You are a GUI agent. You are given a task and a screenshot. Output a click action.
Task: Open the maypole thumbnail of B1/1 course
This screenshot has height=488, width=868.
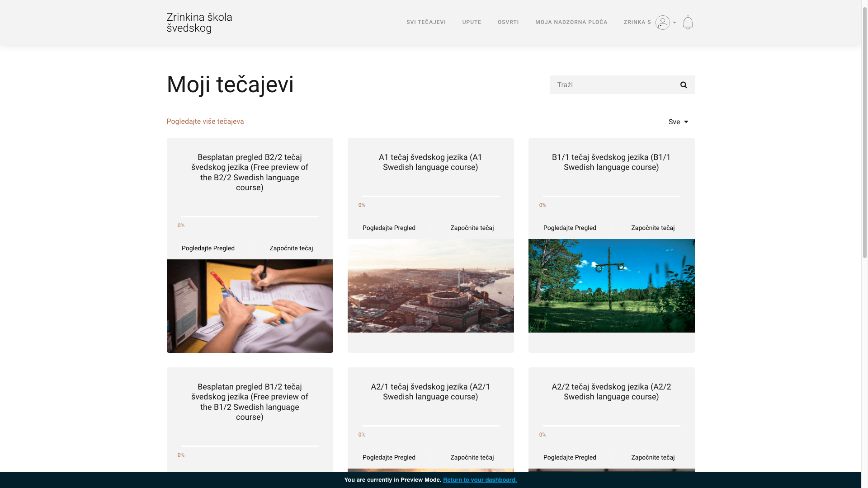click(612, 286)
